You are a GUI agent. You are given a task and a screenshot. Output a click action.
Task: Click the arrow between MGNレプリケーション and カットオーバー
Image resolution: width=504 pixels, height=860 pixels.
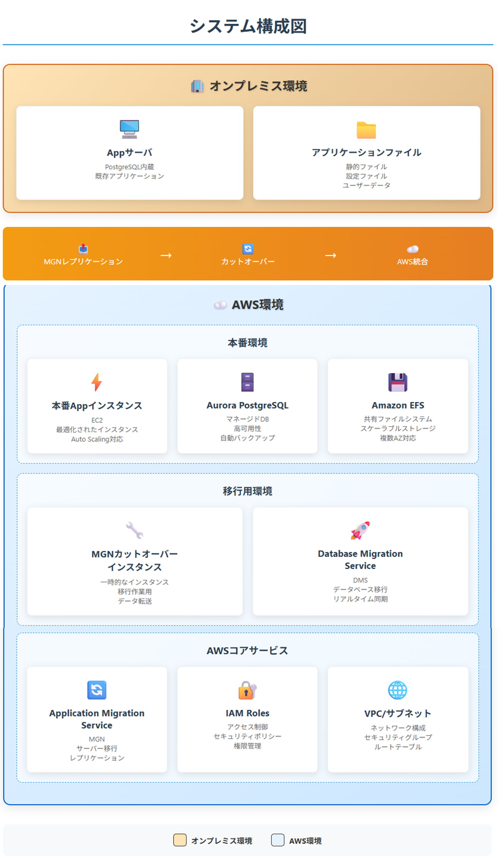tap(166, 256)
